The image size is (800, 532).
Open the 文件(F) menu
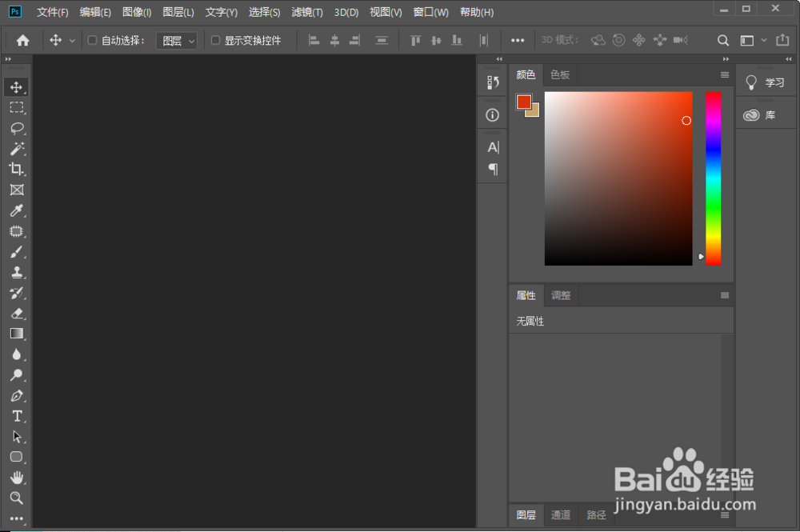(53, 12)
